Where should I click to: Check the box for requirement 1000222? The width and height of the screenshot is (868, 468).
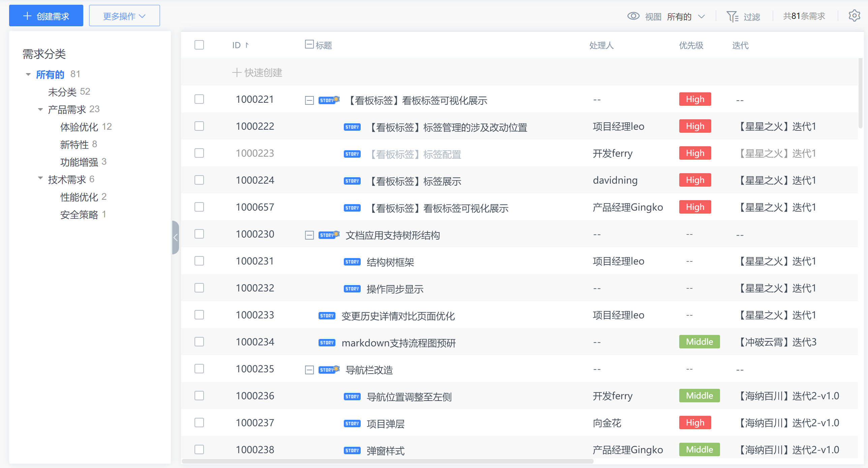199,126
